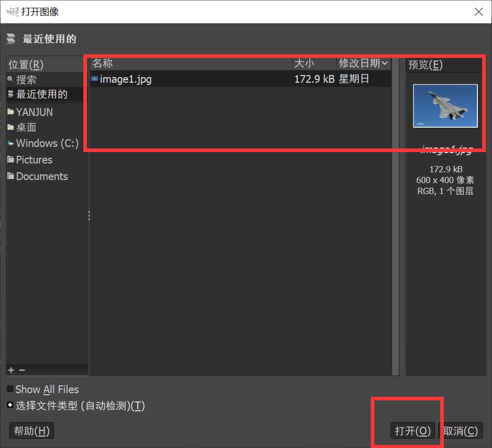Click the GIMP Wilber icon in title bar
492x448 pixels.
coord(12,11)
